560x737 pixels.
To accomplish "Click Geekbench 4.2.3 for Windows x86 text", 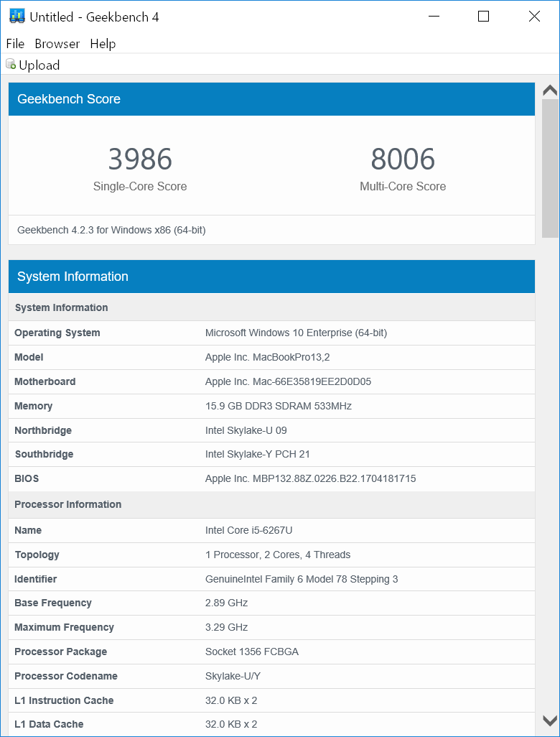I will (x=111, y=230).
